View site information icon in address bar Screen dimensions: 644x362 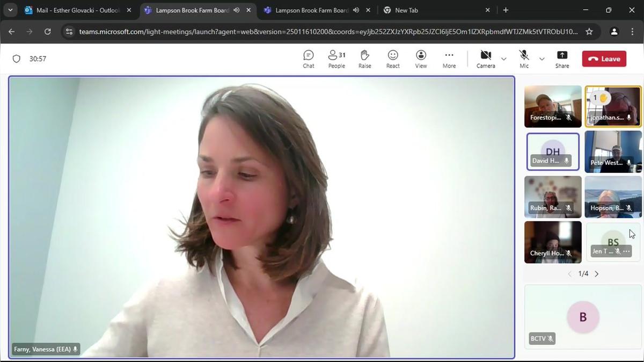[x=69, y=32]
